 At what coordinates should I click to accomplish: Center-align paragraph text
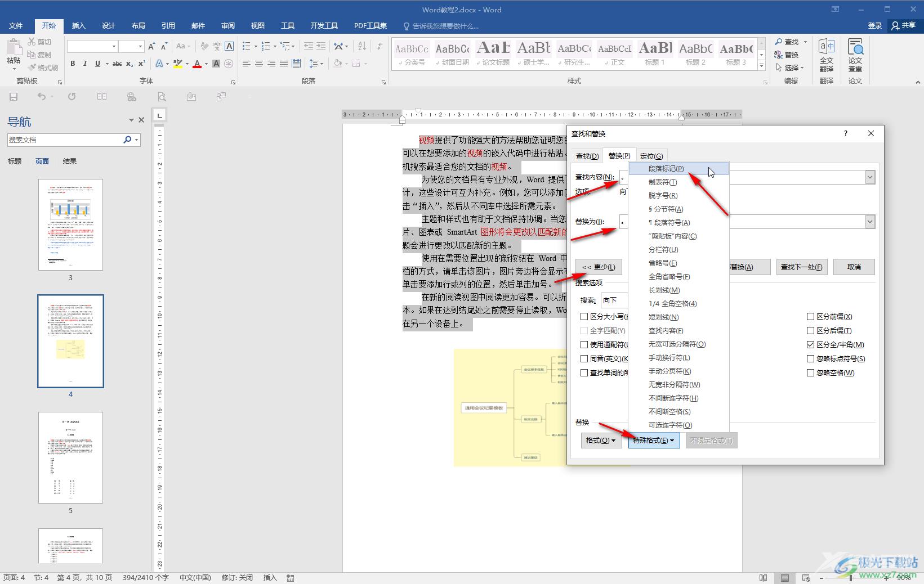click(259, 64)
